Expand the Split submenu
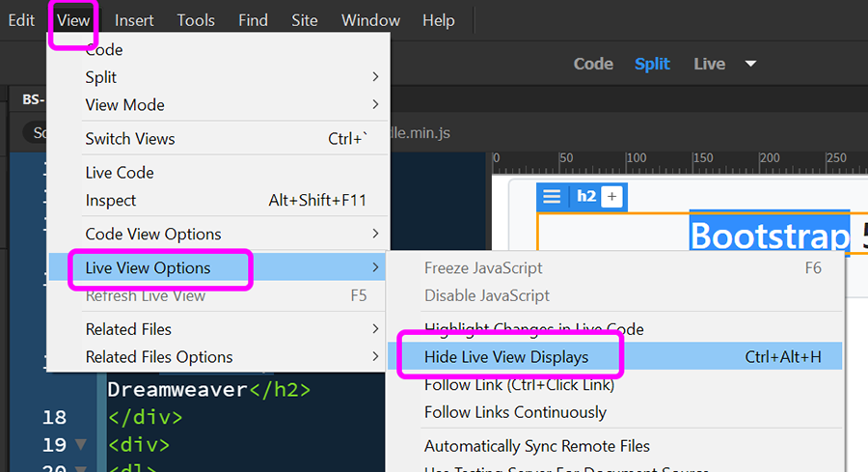The height and width of the screenshot is (472, 868). pos(219,77)
